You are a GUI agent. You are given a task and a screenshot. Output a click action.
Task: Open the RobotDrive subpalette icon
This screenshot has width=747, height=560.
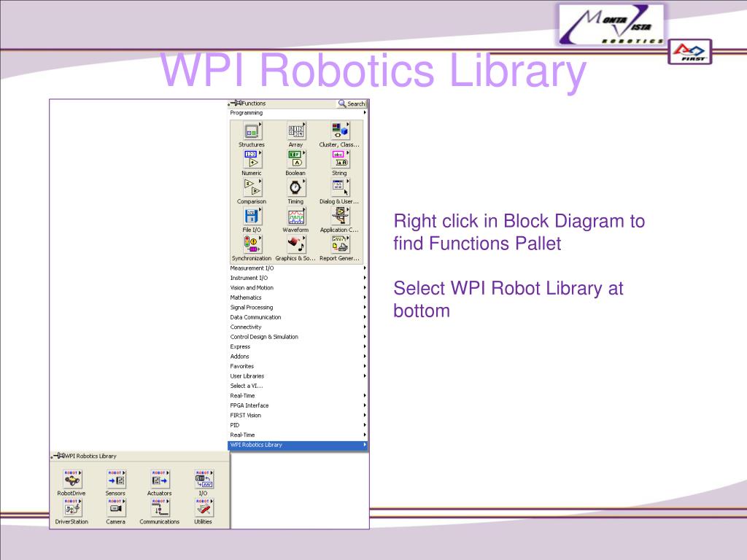(x=72, y=480)
